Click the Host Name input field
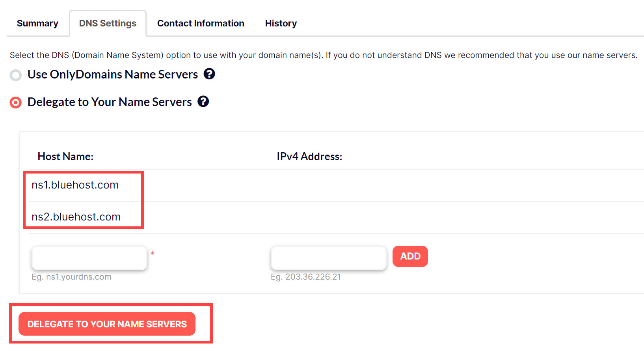 coord(89,258)
